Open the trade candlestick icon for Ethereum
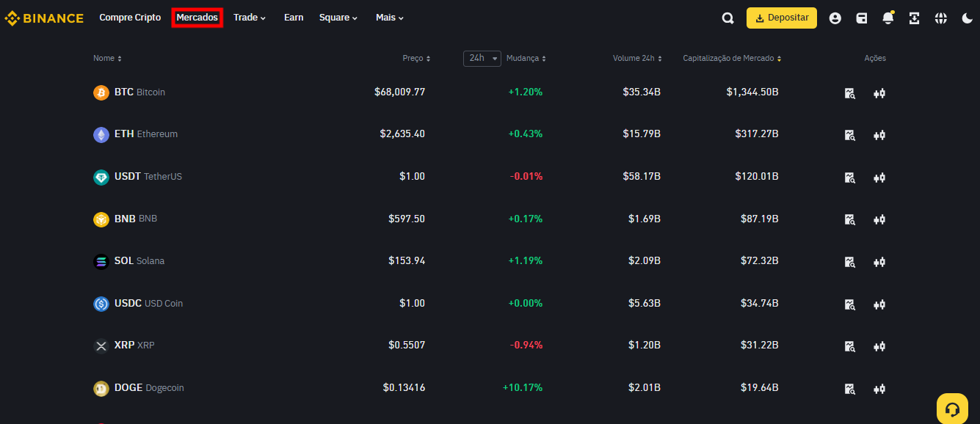The width and height of the screenshot is (980, 424). click(x=879, y=135)
